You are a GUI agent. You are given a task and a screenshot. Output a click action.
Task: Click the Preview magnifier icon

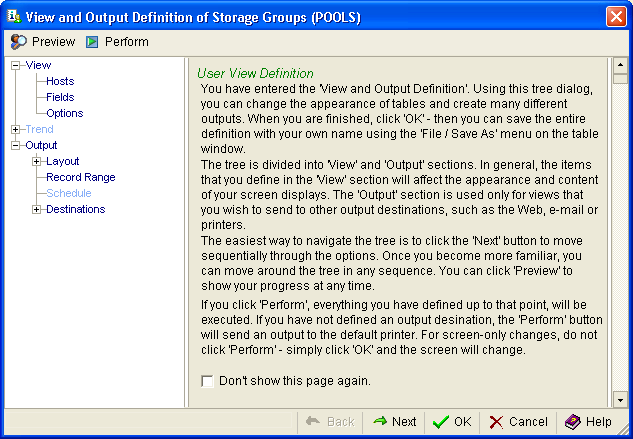tap(18, 42)
